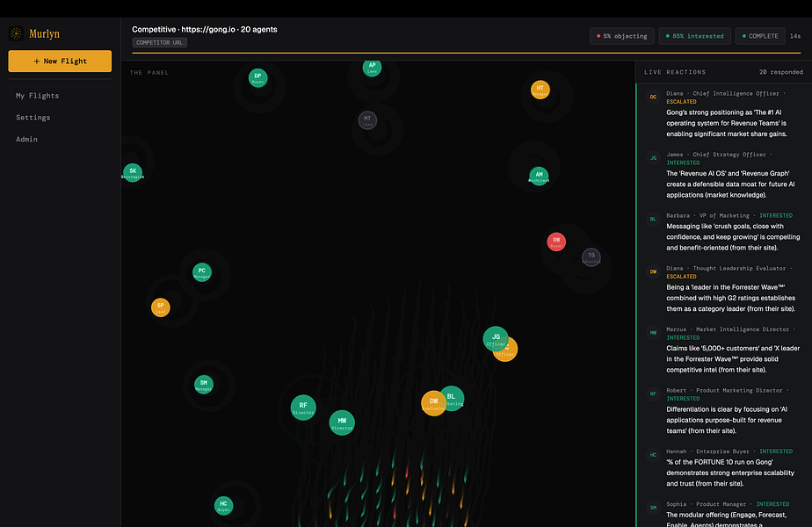Click the SM avatar in Live Reactions
The height and width of the screenshot is (527, 812).
[x=653, y=508]
